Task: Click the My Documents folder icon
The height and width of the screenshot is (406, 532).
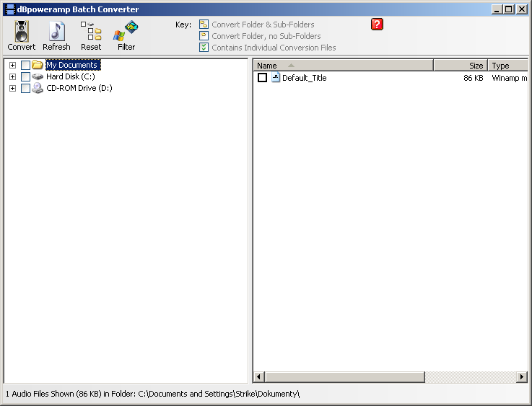Action: pos(38,64)
